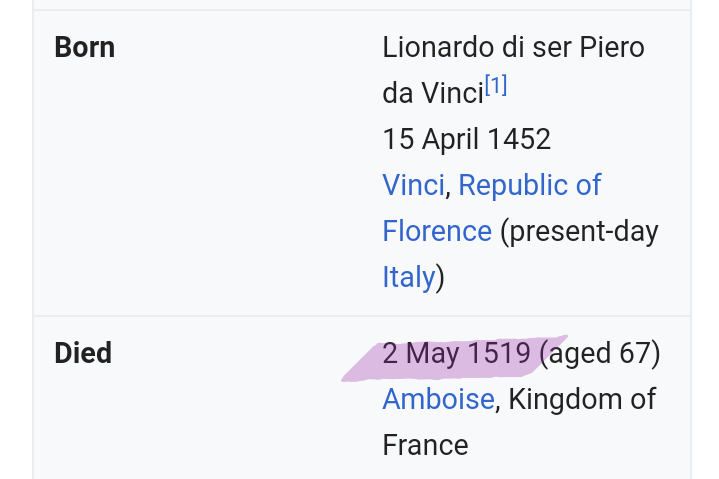Click the blue word Florence
This screenshot has height=479, width=719.
point(437,231)
